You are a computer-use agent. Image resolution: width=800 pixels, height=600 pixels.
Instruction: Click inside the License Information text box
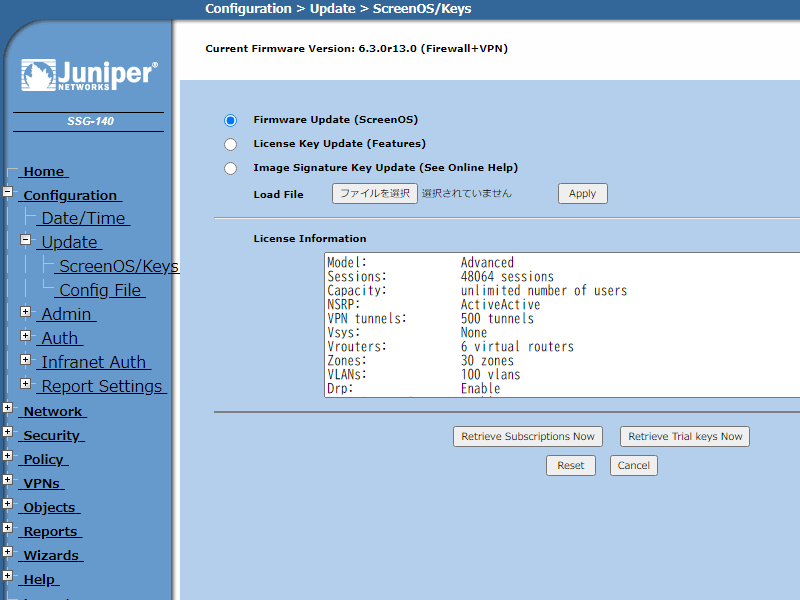[562, 325]
